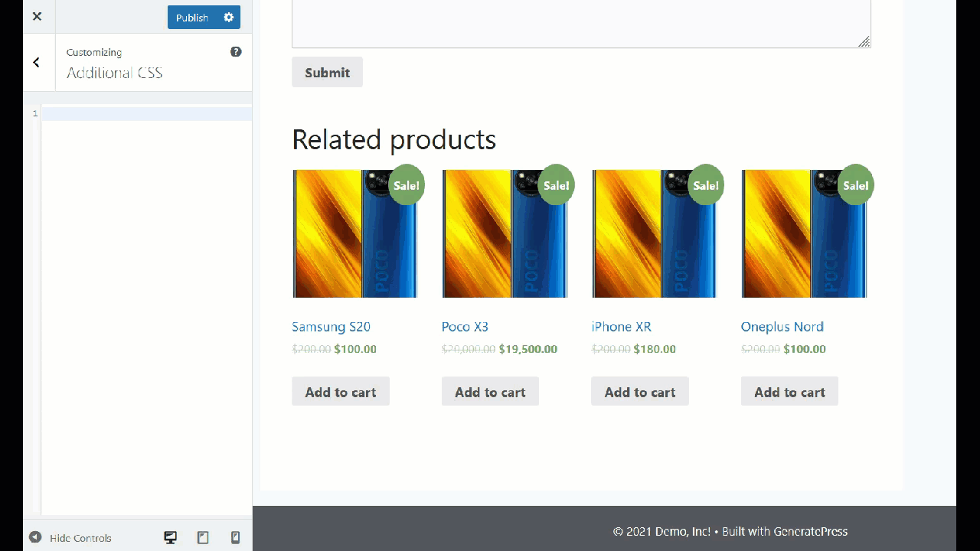Screen dimensions: 980x551
Task: Add Poco X3 to cart
Action: [x=490, y=391]
